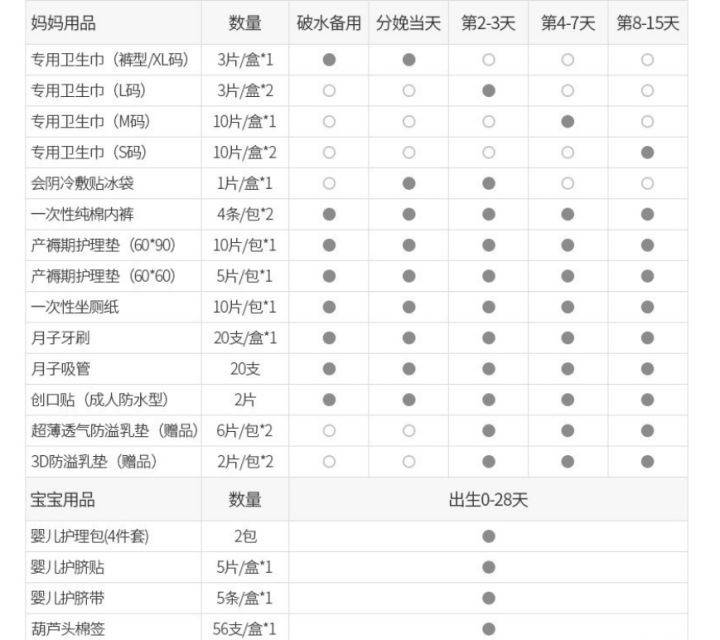This screenshot has width=720, height=640.
Task: Click quantity 2片 for 创口贴
Action: click(x=245, y=399)
